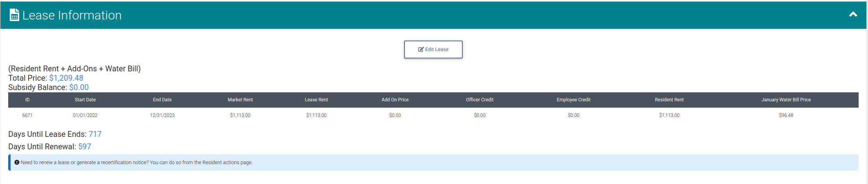The height and width of the screenshot is (184, 868).
Task: Click the 717 days until lease ends
Action: click(95, 134)
